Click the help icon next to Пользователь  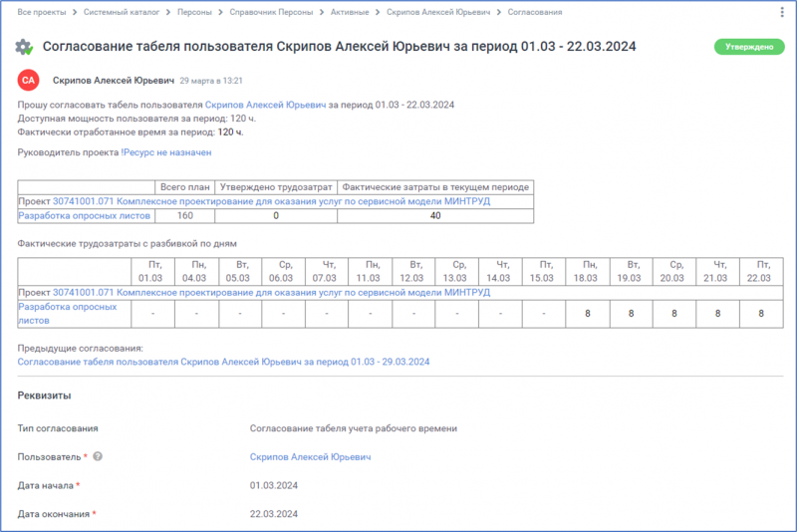pyautogui.click(x=98, y=457)
